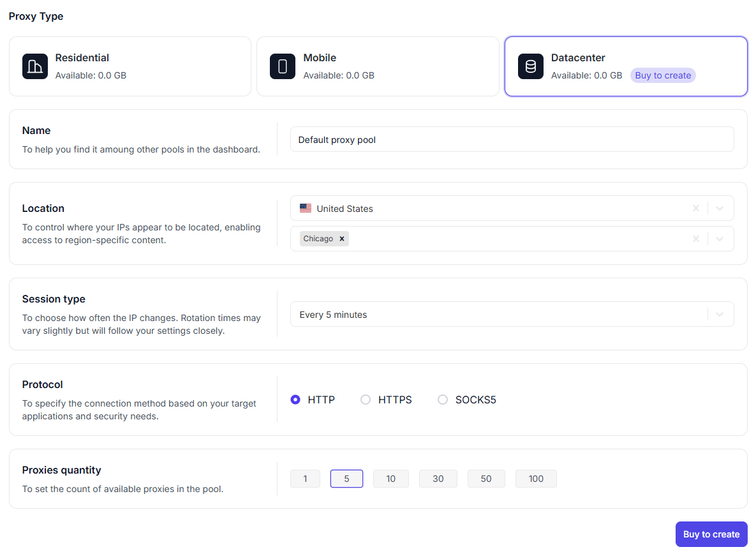Click the Mobile phone icon
Viewport: 756px width, 554px height.
pos(283,66)
